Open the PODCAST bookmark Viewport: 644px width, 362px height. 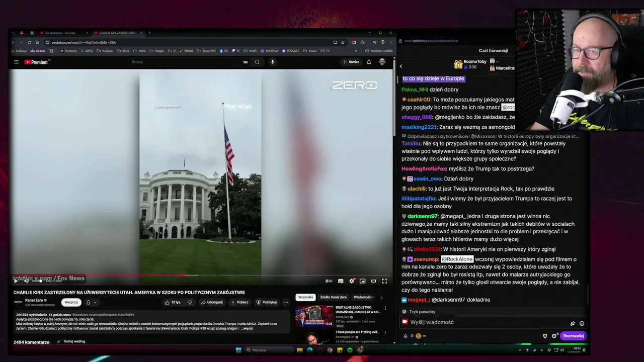point(291,51)
